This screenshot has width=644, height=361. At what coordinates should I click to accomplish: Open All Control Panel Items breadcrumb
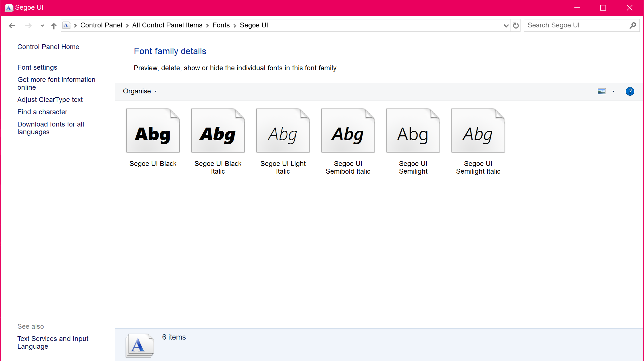pyautogui.click(x=167, y=25)
